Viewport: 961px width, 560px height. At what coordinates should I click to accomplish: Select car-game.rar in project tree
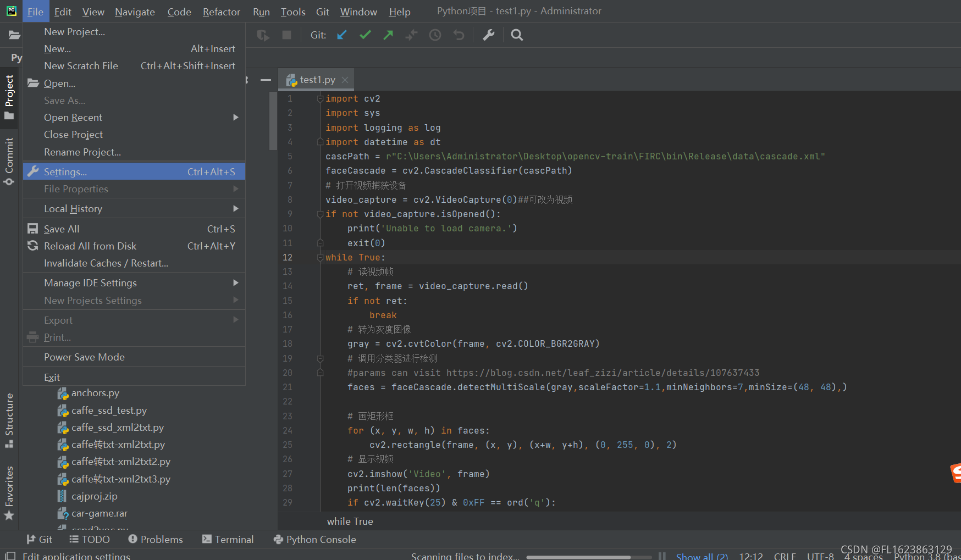point(99,513)
